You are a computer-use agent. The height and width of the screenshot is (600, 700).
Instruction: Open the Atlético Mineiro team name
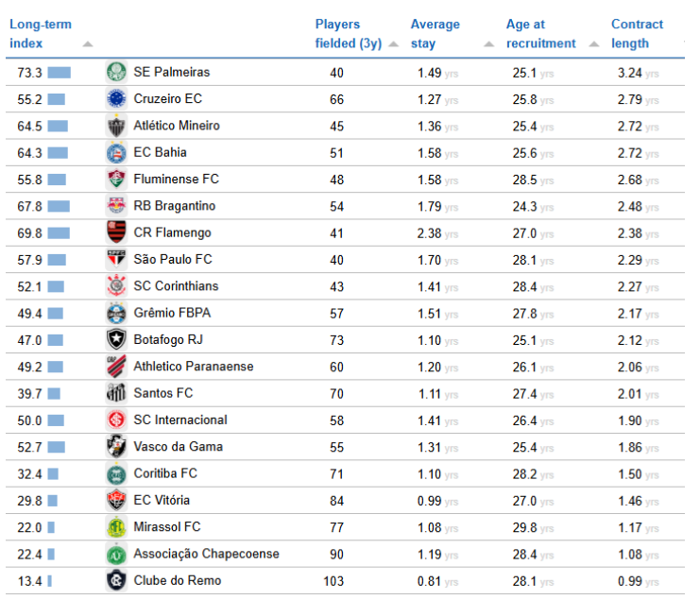pos(177,126)
